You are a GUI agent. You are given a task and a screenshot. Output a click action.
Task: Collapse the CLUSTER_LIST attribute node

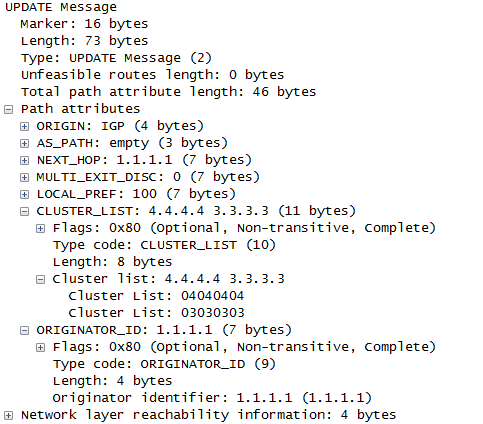(x=24, y=211)
